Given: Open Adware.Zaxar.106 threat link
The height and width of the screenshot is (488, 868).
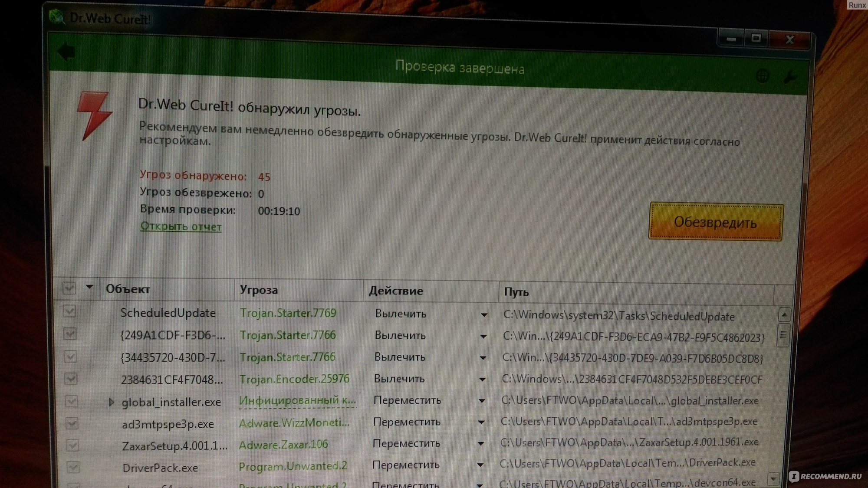Looking at the screenshot, I should [x=283, y=445].
